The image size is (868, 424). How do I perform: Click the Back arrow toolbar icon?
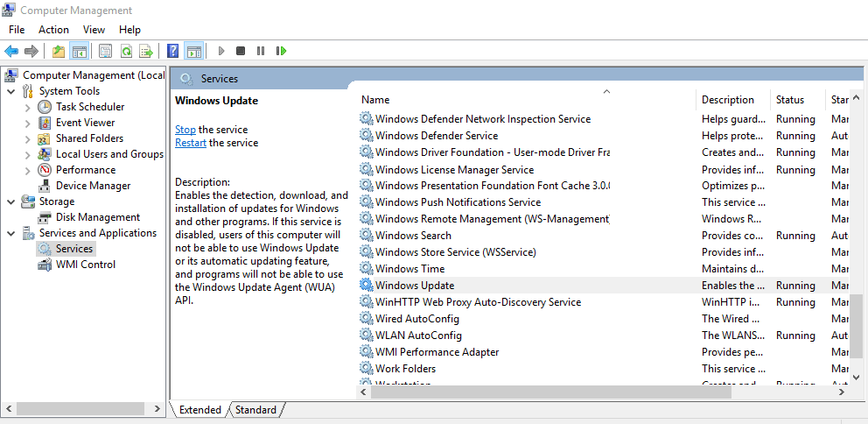(11, 51)
